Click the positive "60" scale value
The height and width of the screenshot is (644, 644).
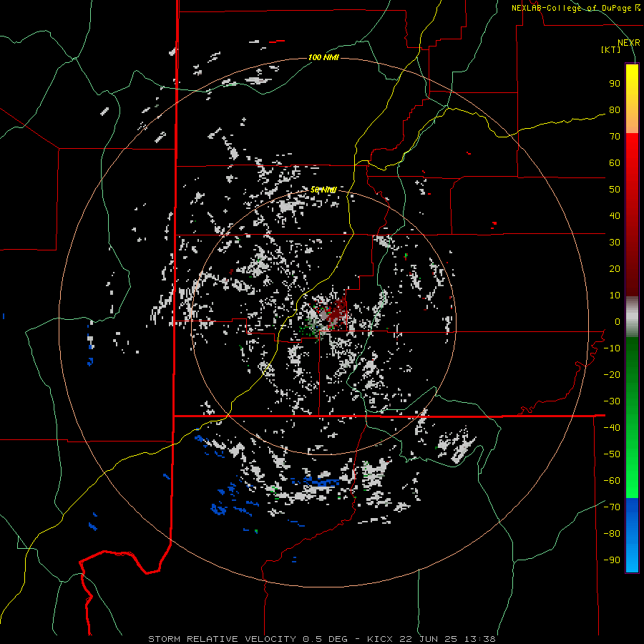(615, 163)
